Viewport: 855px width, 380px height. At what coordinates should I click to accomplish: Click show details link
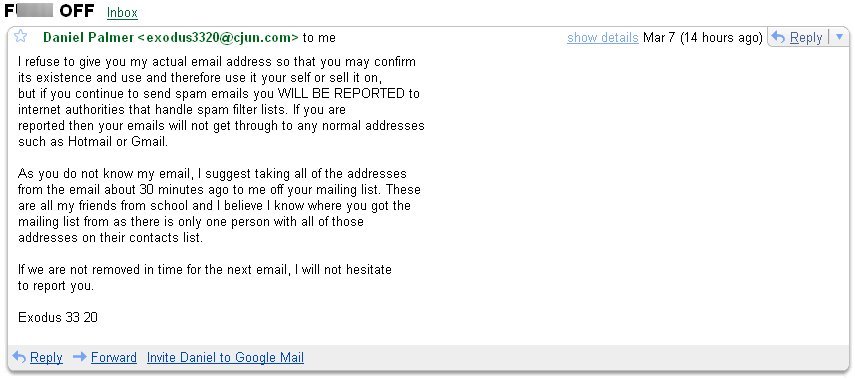pyautogui.click(x=603, y=38)
